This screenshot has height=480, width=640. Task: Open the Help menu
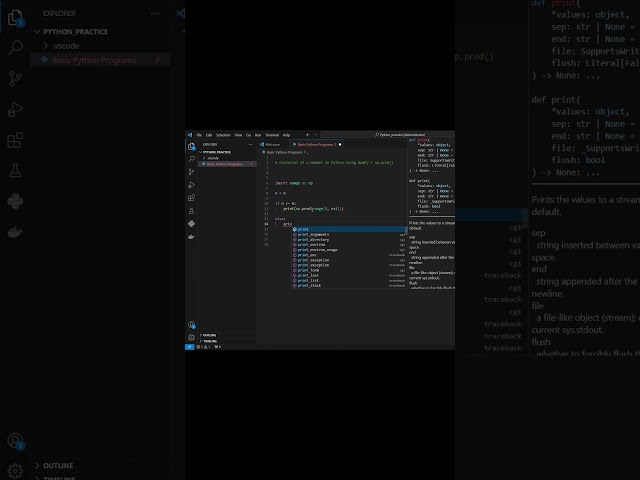click(x=287, y=135)
